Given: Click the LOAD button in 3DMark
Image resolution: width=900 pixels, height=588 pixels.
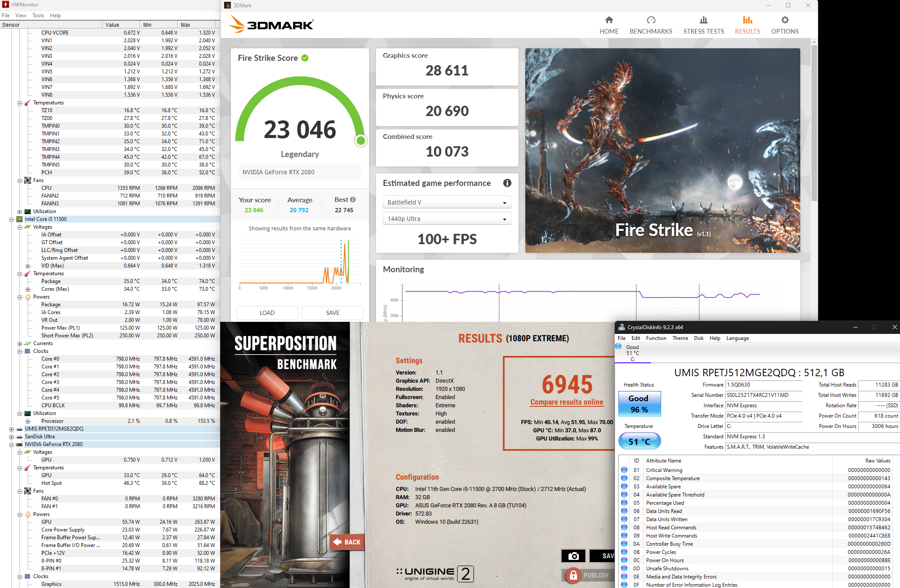Looking at the screenshot, I should (267, 313).
